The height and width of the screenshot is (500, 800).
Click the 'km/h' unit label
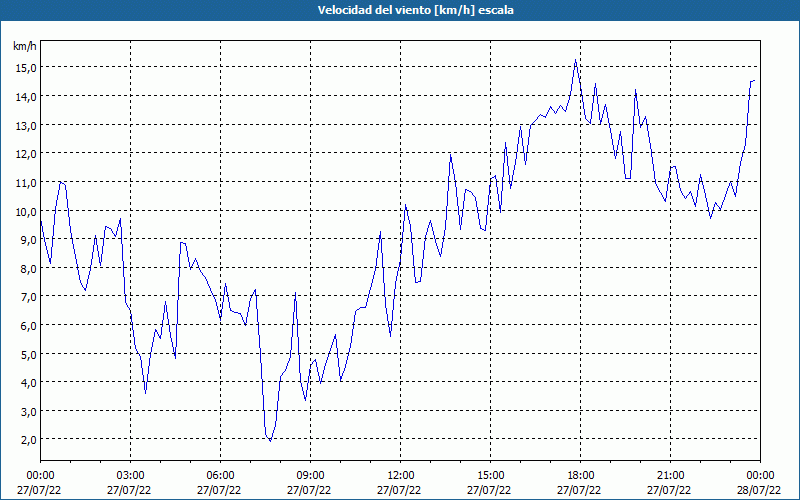(25, 46)
